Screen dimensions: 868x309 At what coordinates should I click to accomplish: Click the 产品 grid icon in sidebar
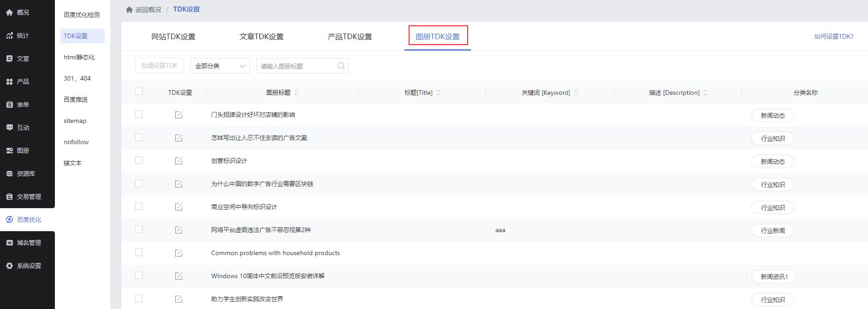(9, 82)
